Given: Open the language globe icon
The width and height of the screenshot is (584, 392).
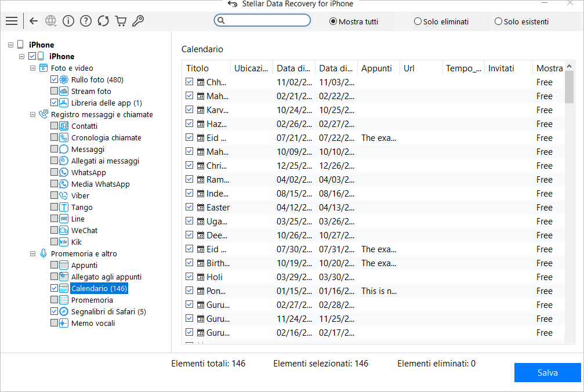Looking at the screenshot, I should click(50, 21).
